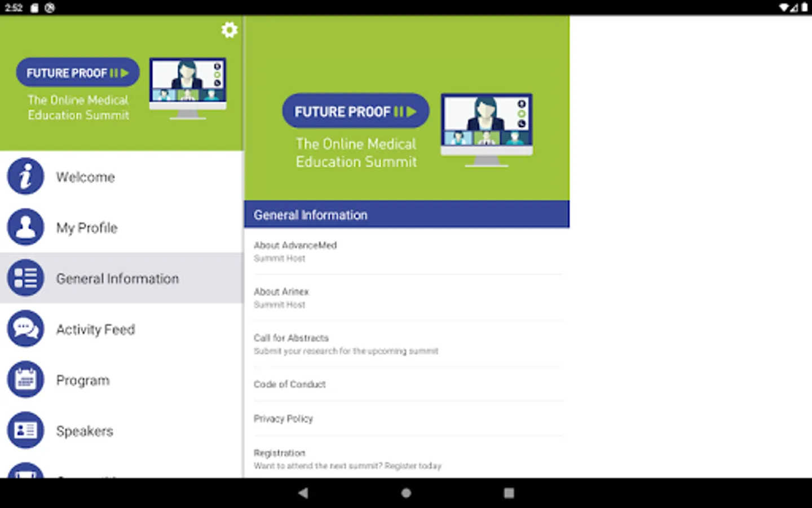Image resolution: width=812 pixels, height=508 pixels.
Task: Open About Arinex entry
Action: click(x=407, y=298)
